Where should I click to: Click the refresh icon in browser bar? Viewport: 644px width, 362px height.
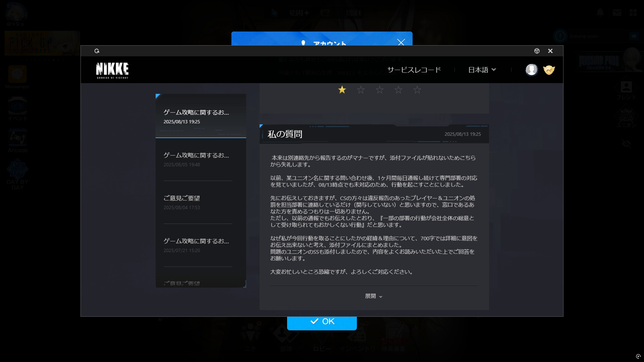97,51
